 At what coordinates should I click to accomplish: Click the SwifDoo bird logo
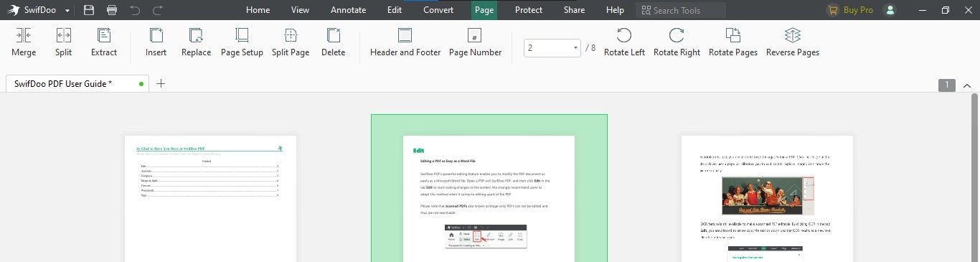tap(13, 10)
